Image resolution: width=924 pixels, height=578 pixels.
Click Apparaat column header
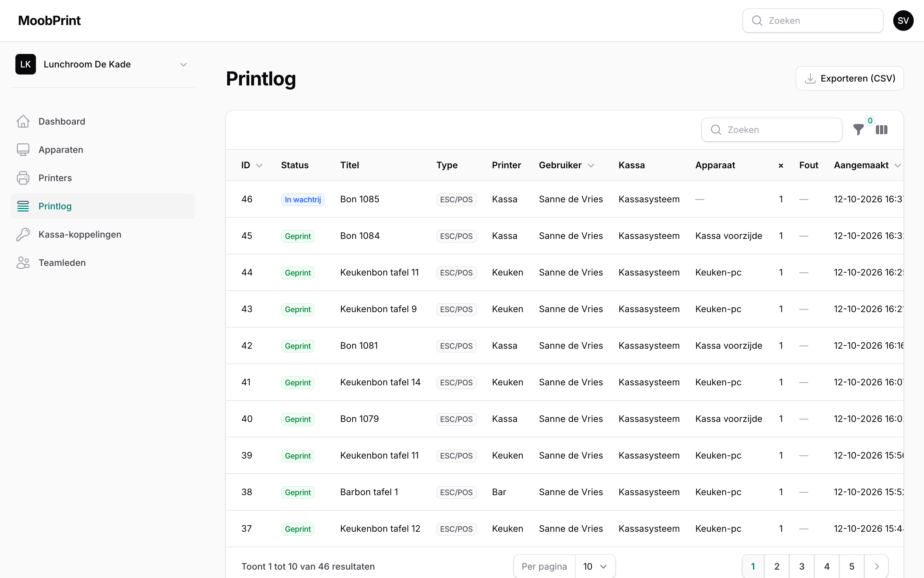pyautogui.click(x=715, y=165)
